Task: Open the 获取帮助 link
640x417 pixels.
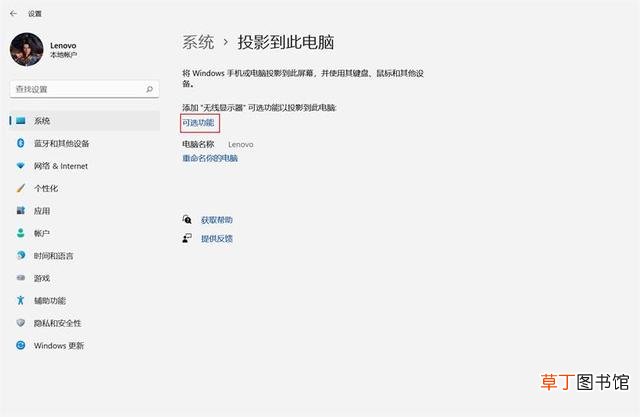Action: click(x=217, y=220)
